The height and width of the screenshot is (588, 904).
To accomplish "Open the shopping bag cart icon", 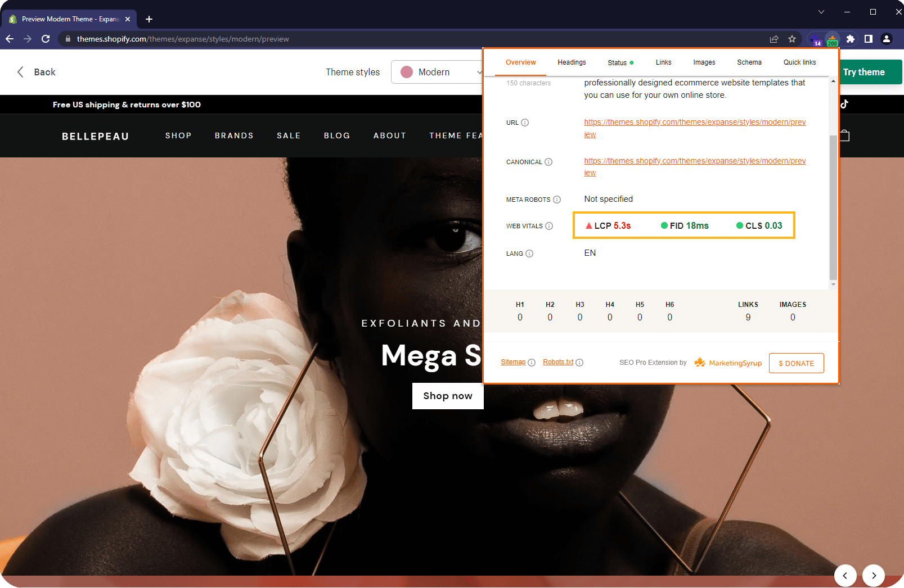I will (845, 135).
